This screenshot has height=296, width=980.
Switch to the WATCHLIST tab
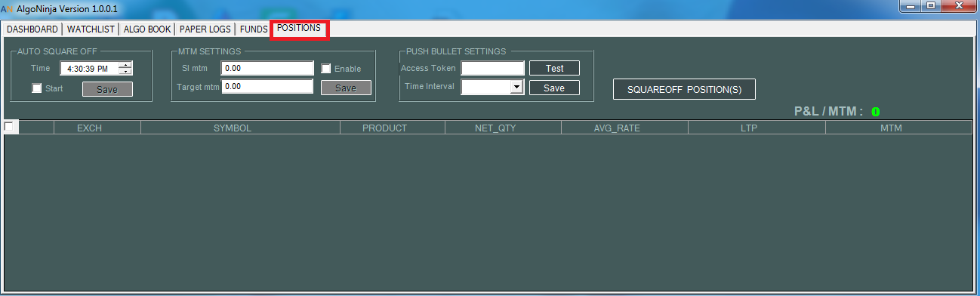(91, 29)
